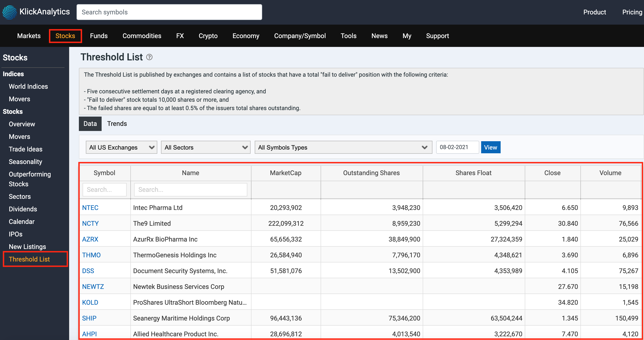Image resolution: width=644 pixels, height=340 pixels.
Task: Open the NCTY symbol link
Action: click(x=90, y=223)
